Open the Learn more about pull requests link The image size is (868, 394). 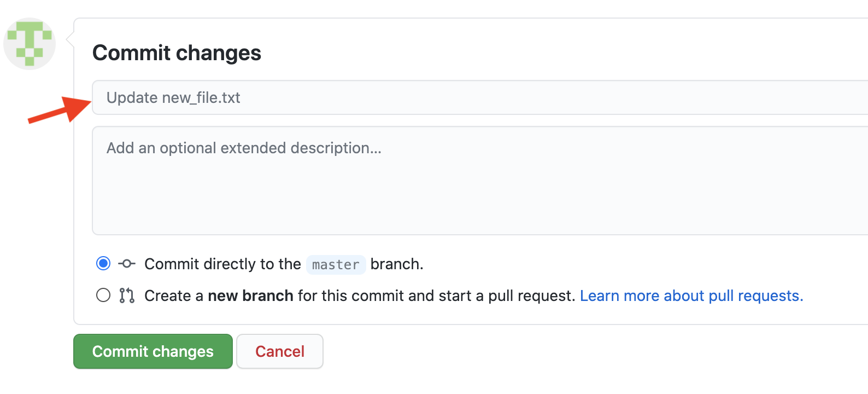tap(691, 296)
